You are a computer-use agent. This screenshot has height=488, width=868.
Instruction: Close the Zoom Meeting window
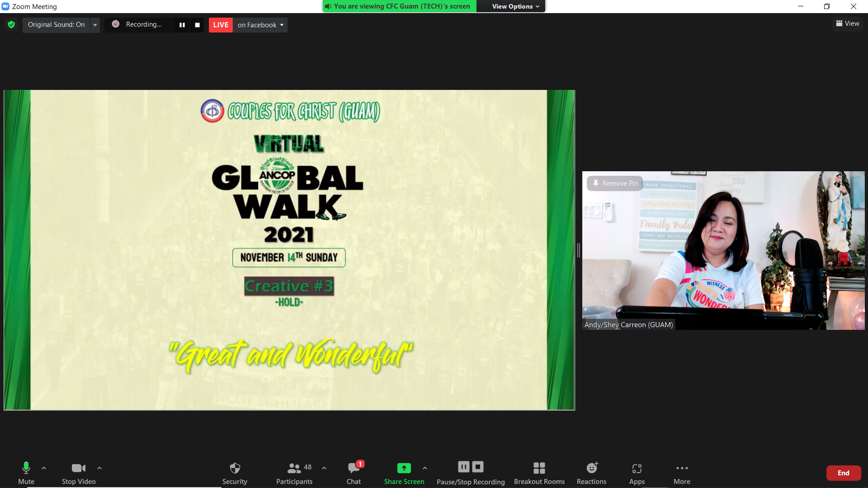[x=854, y=6]
